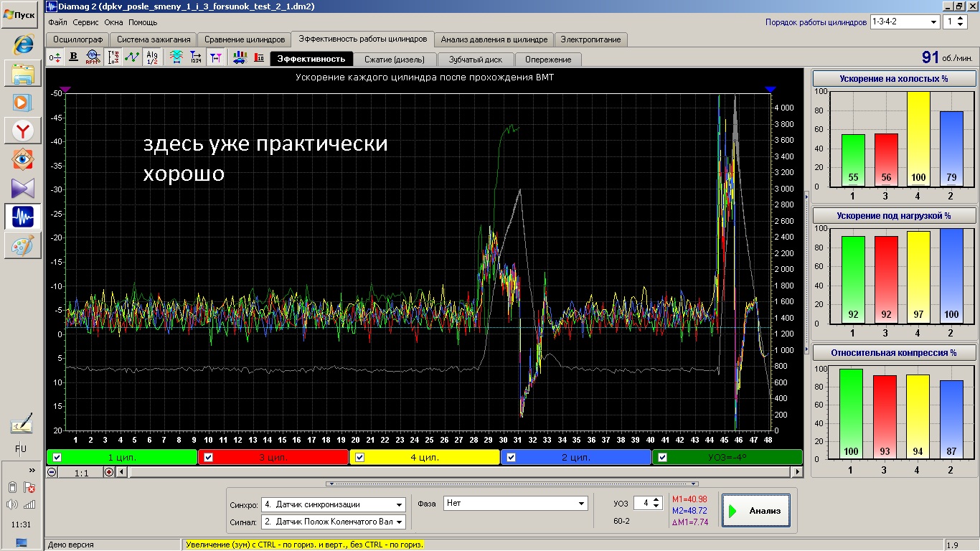Image resolution: width=980 pixels, height=551 pixels.
Task: Click the Относительная компрессия % header
Action: [893, 352]
